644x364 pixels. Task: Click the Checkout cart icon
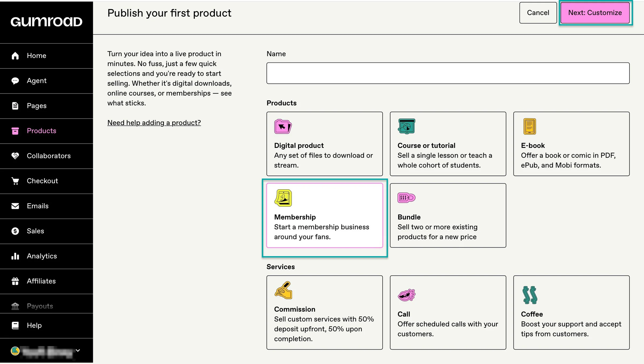[x=15, y=181]
